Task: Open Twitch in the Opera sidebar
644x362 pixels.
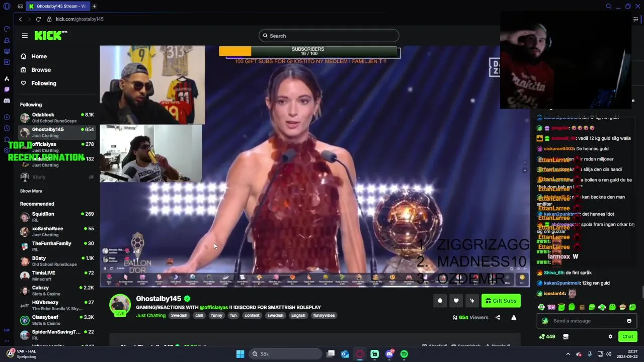Action: pyautogui.click(x=7, y=89)
